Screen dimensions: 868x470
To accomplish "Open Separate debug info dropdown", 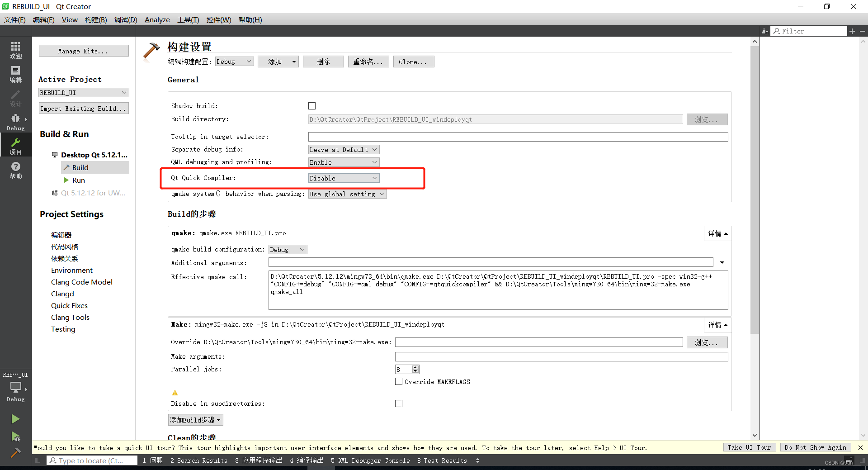I will tap(344, 150).
